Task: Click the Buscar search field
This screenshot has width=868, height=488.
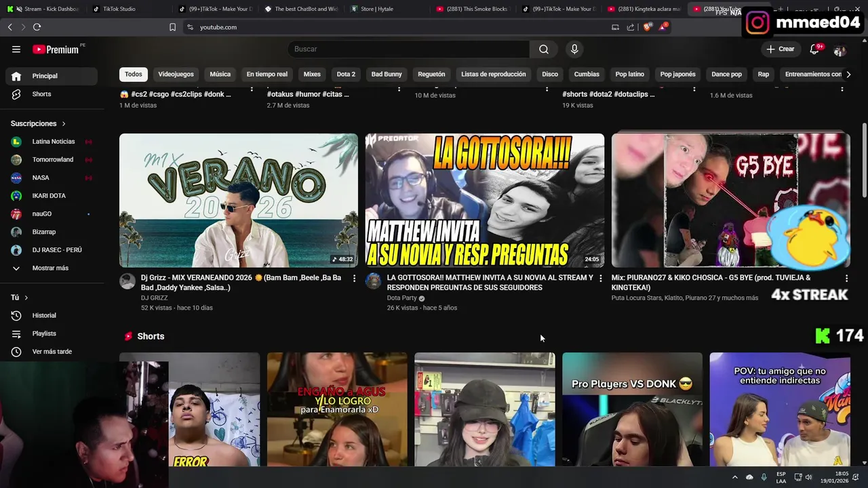Action: pyautogui.click(x=408, y=49)
